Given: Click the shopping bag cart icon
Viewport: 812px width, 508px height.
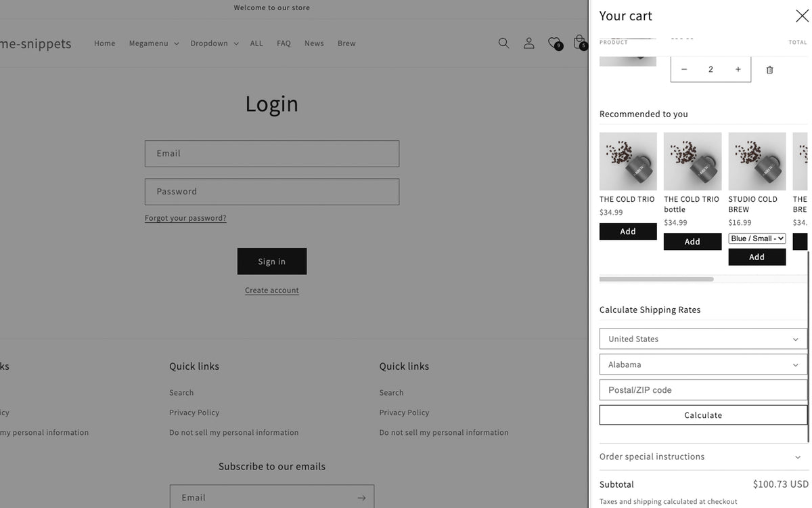Looking at the screenshot, I should pyautogui.click(x=579, y=43).
